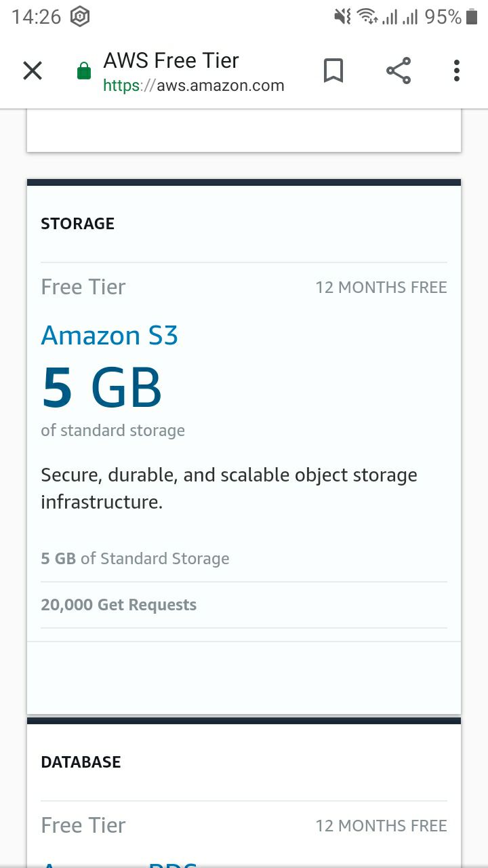Open the Amazon S3 link

pos(110,336)
